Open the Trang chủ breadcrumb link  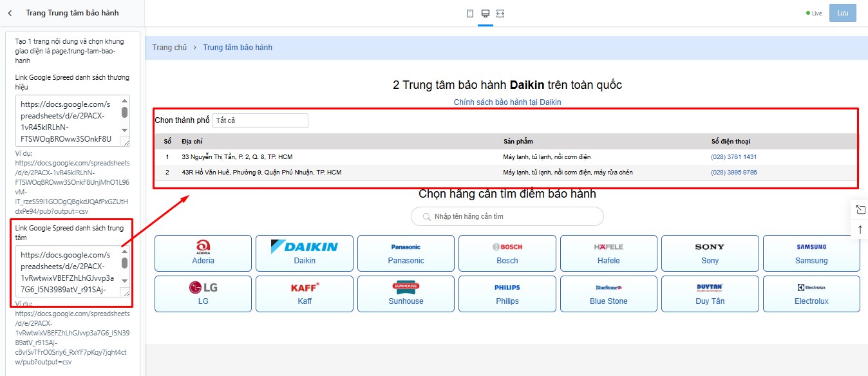tap(169, 48)
